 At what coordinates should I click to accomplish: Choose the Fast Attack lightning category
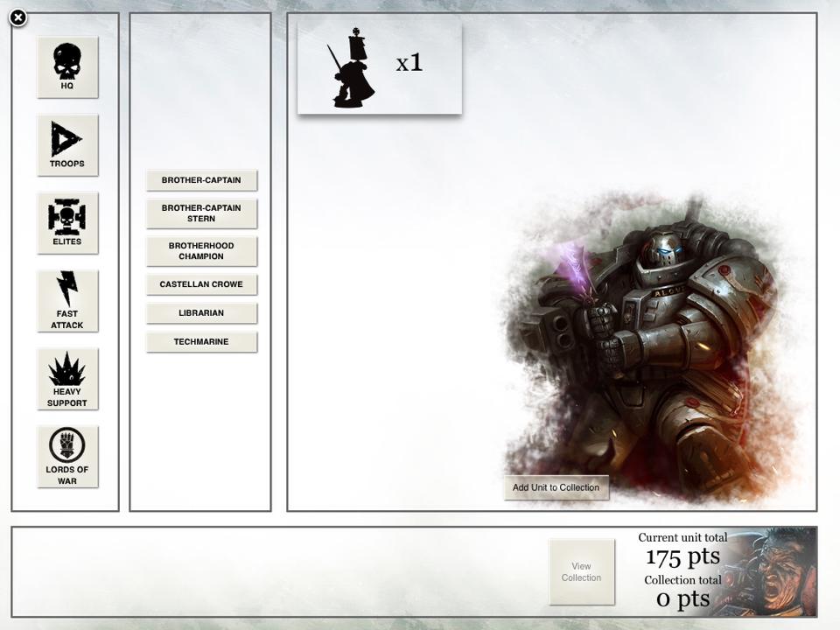(x=67, y=301)
